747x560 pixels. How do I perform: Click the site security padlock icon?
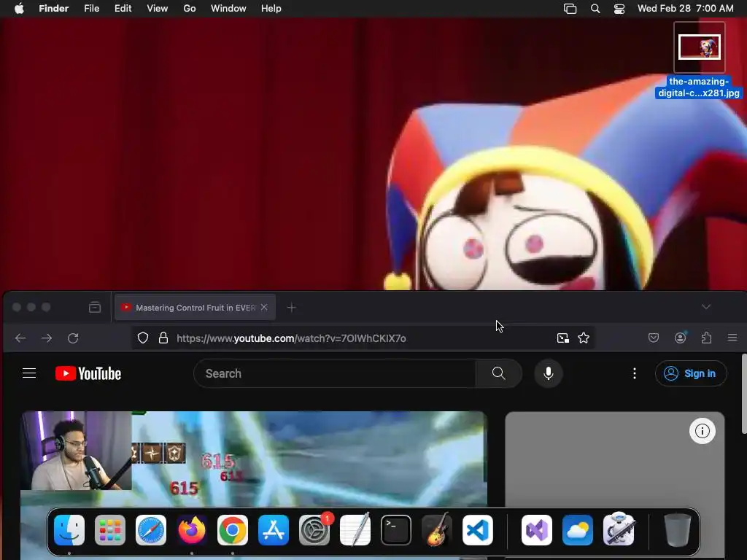tap(163, 338)
